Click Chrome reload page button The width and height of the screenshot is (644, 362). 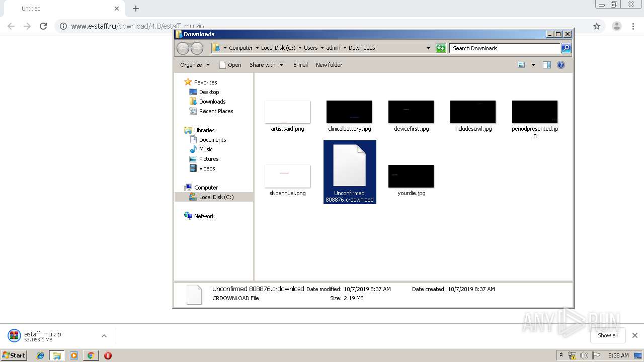click(43, 26)
